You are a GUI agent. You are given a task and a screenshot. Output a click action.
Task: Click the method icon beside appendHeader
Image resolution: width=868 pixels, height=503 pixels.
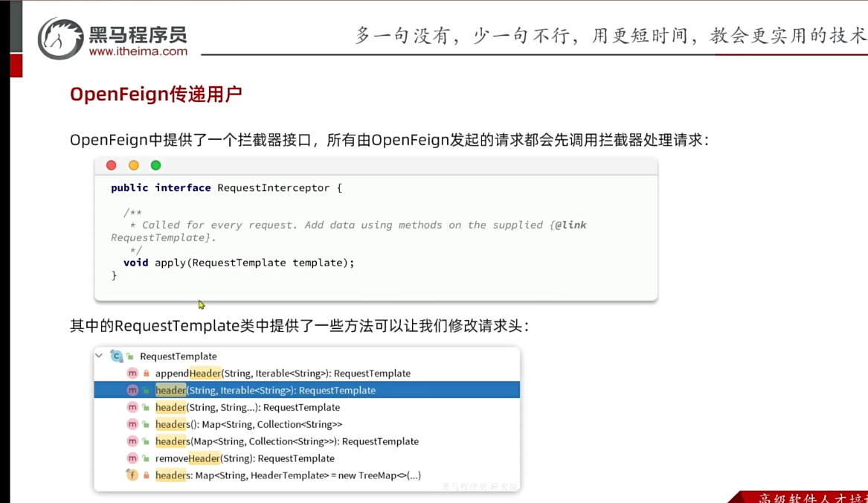[x=132, y=374]
